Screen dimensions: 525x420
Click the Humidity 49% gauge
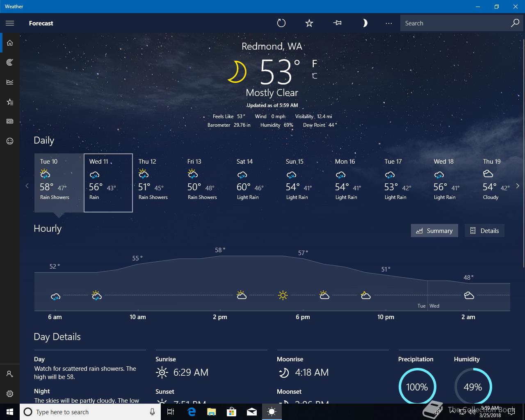pyautogui.click(x=473, y=387)
